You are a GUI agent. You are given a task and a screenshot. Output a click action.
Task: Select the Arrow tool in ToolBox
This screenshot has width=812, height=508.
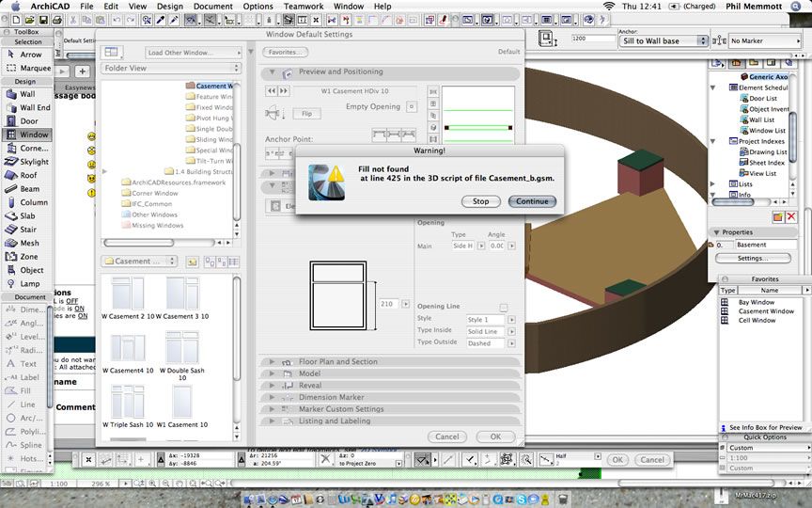26,55
